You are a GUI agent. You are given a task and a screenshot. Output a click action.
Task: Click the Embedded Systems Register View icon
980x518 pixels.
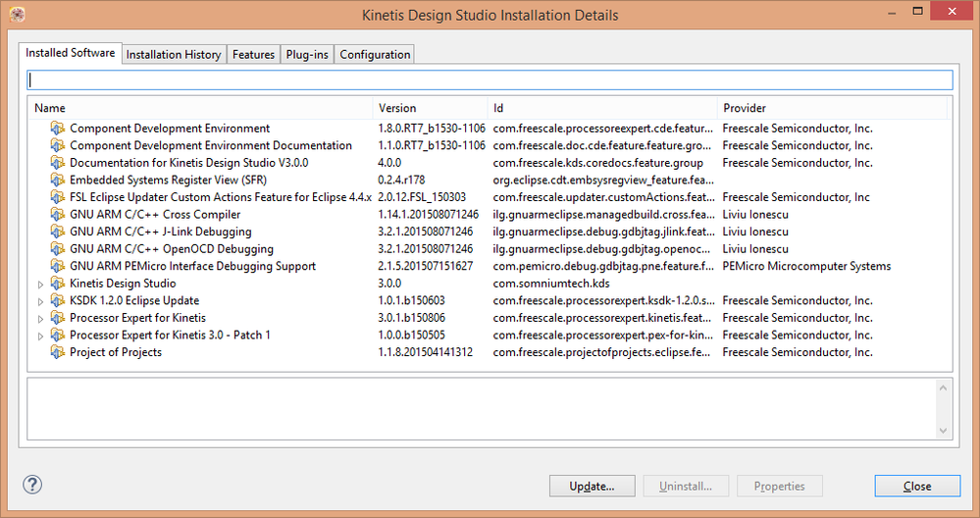58,181
